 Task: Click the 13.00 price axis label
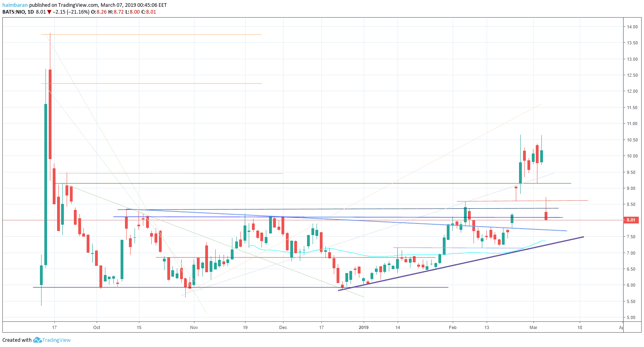[632, 59]
